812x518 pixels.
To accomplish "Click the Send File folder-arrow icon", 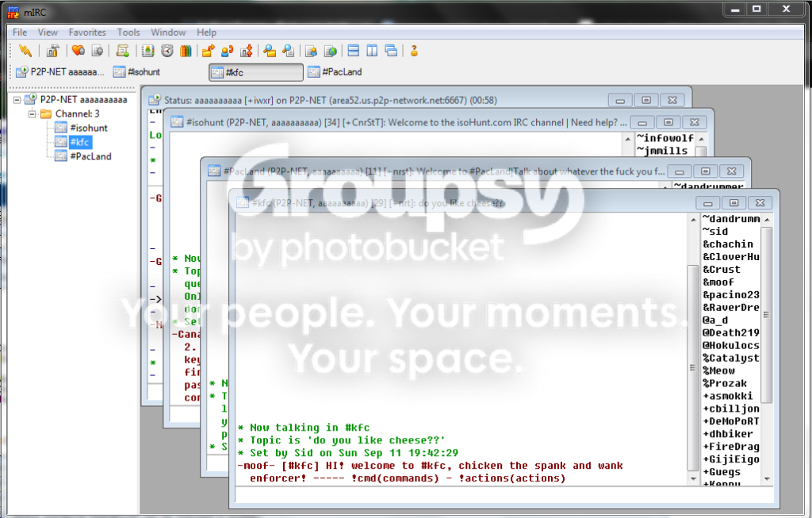I will 209,51.
